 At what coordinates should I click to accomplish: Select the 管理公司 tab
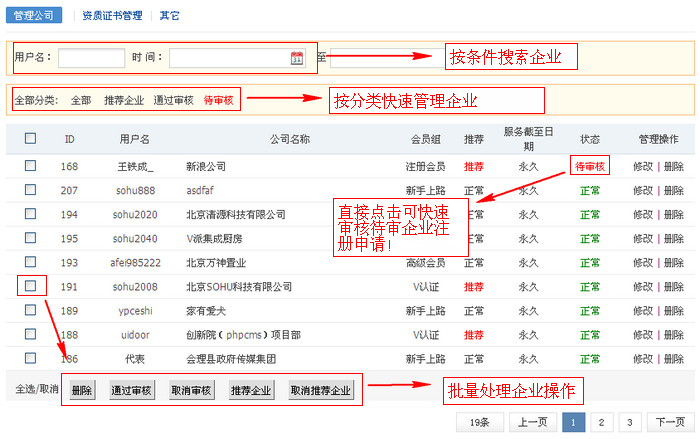point(34,15)
